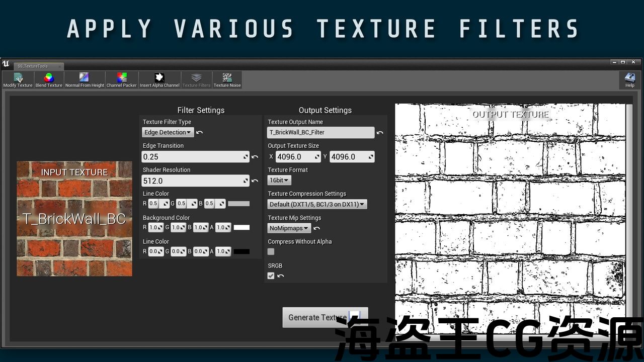Expand the Texture Compression Settings dropdown
This screenshot has height=362, width=644.
click(317, 204)
